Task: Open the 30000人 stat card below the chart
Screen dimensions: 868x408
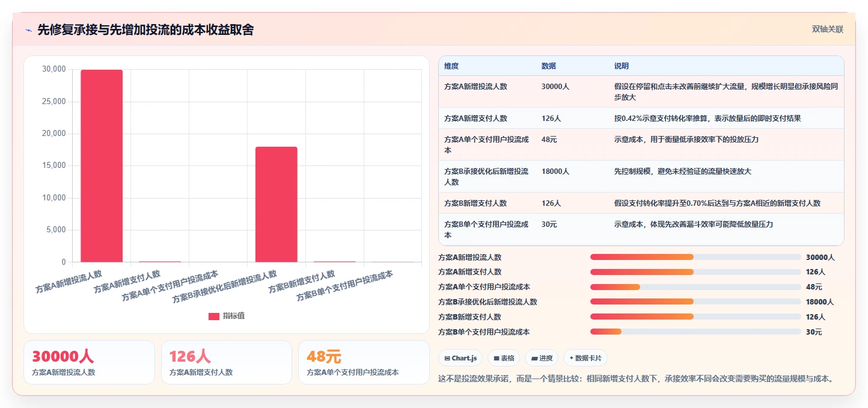Action: (x=89, y=362)
